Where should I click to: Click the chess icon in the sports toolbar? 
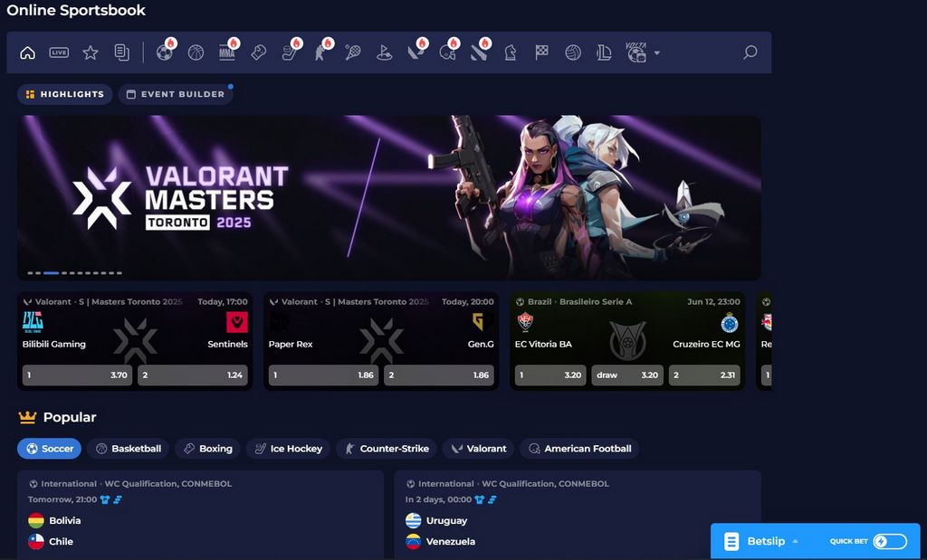point(511,52)
